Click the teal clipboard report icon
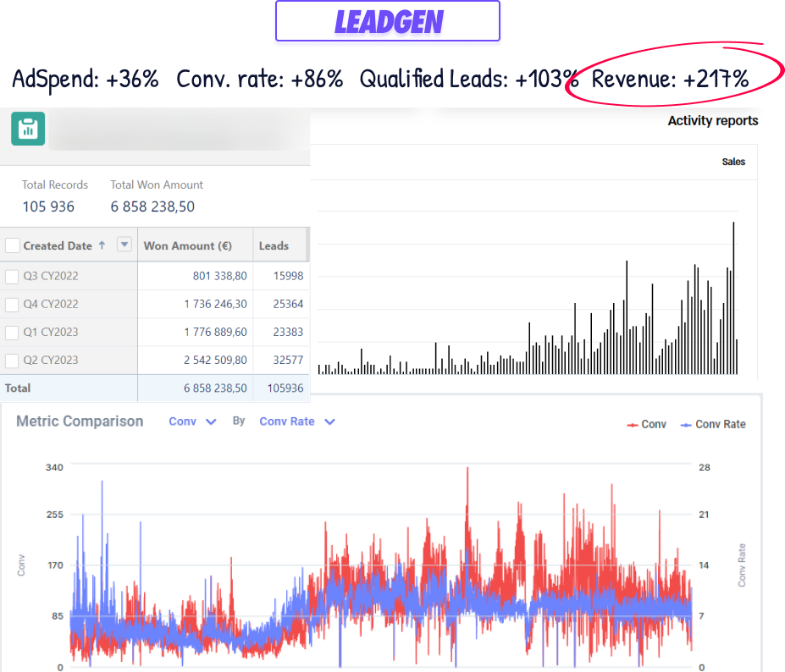The width and height of the screenshot is (785, 672). click(27, 129)
